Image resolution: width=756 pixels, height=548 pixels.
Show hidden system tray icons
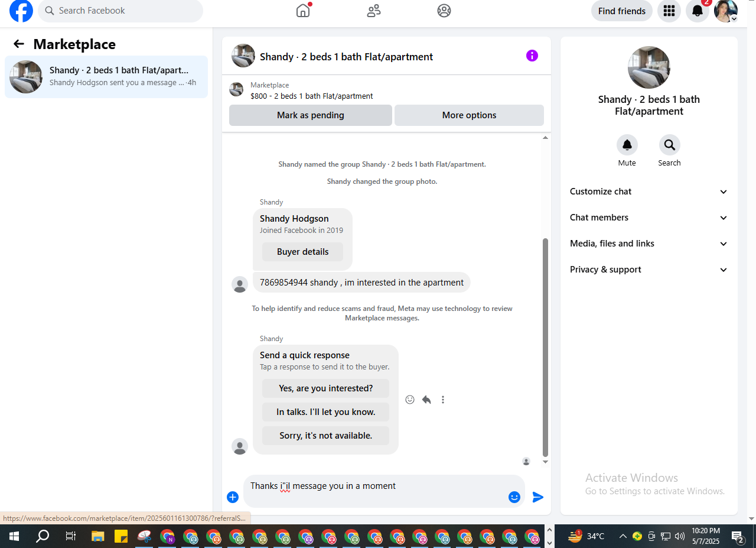623,537
